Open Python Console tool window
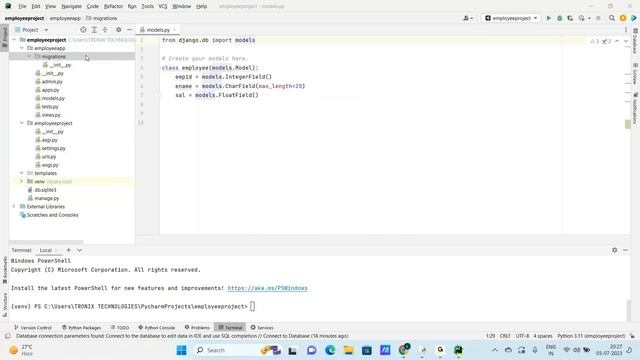Viewport: 640px width, 360px height. pyautogui.click(x=157, y=327)
